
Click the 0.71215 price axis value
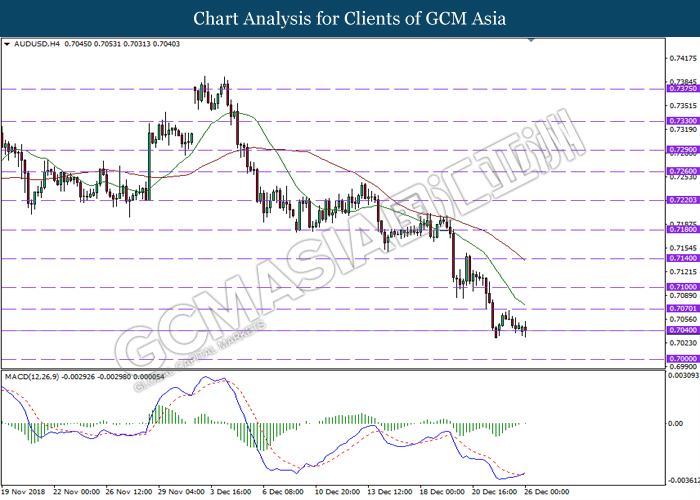[x=683, y=271]
